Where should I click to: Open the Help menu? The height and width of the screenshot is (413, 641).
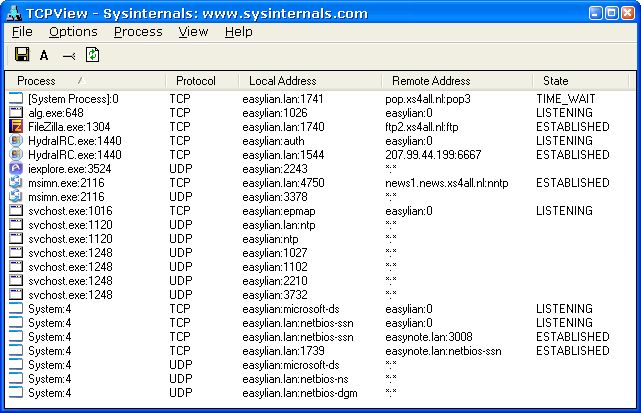point(238,31)
